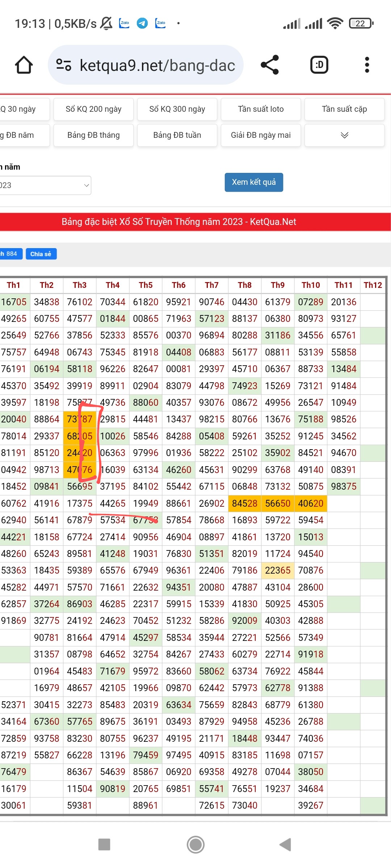Expand more options chevron button
391x868 pixels.
(344, 135)
